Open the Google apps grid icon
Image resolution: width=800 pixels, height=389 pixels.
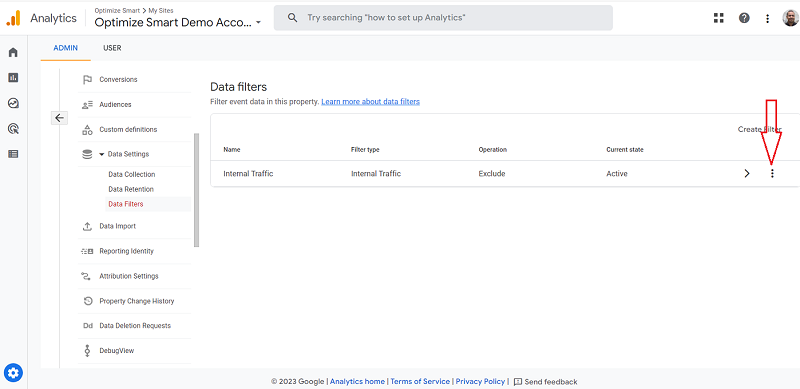pyautogui.click(x=718, y=18)
